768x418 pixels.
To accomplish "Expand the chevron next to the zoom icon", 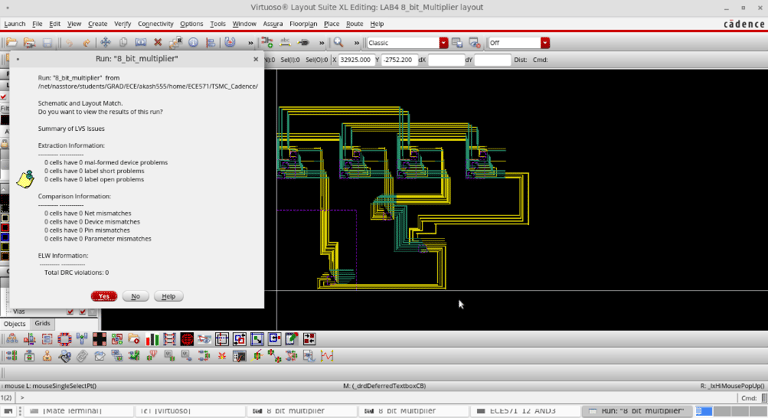I will click(357, 43).
